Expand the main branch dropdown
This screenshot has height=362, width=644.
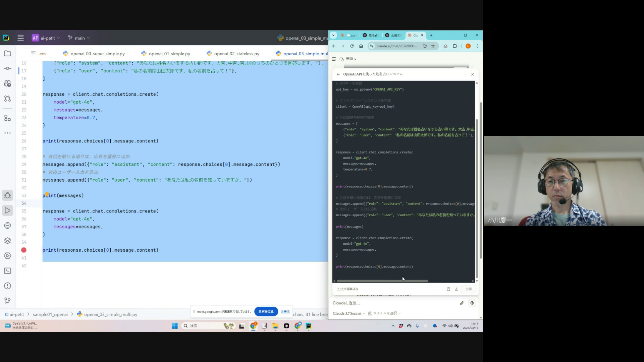[x=79, y=38]
